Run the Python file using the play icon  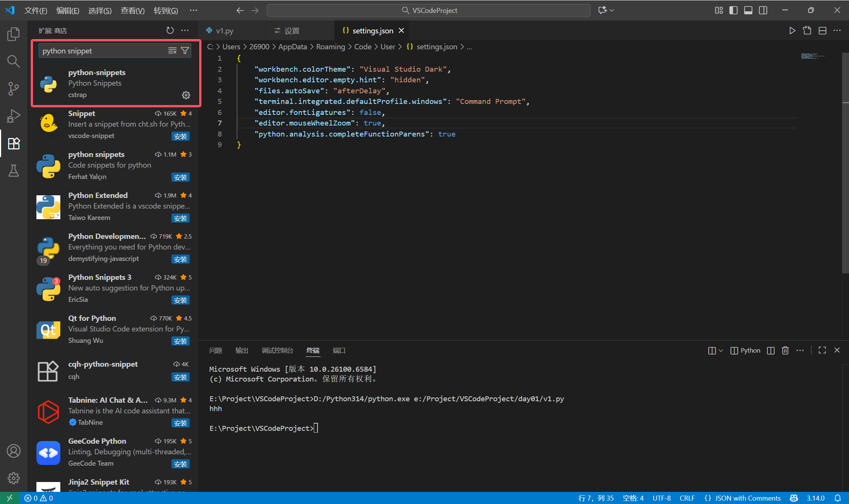[x=792, y=30]
